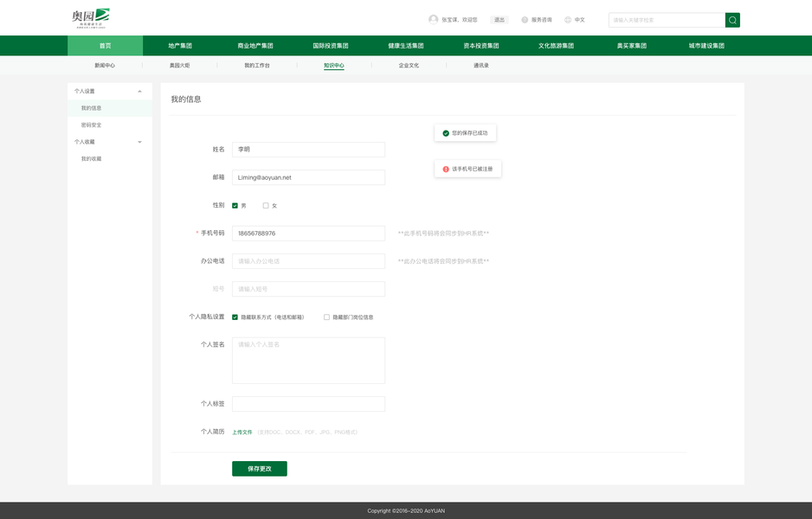812x519 pixels.
Task: Click the globe language icon
Action: point(568,20)
